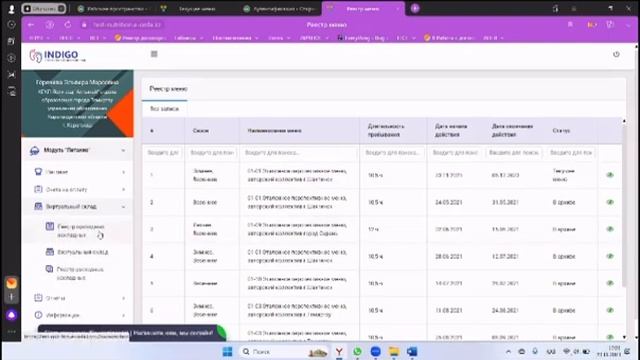Switch to the Текущее меню browser tab

tap(197, 9)
